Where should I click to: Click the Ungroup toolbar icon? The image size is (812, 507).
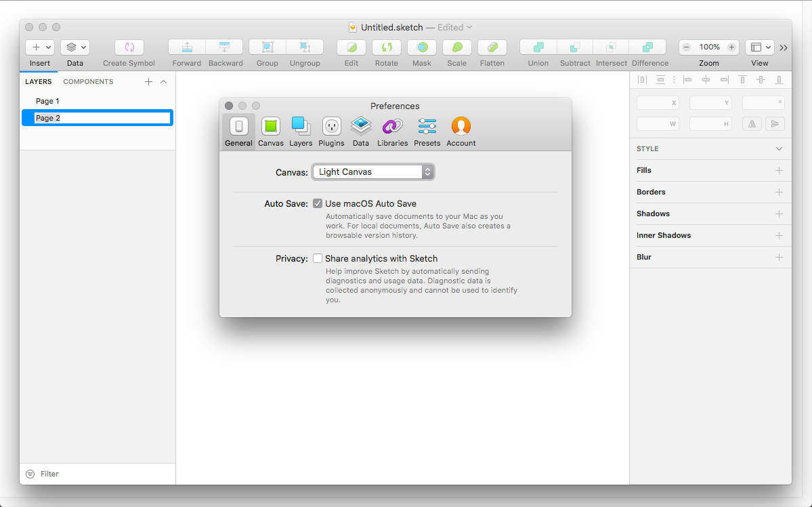305,47
